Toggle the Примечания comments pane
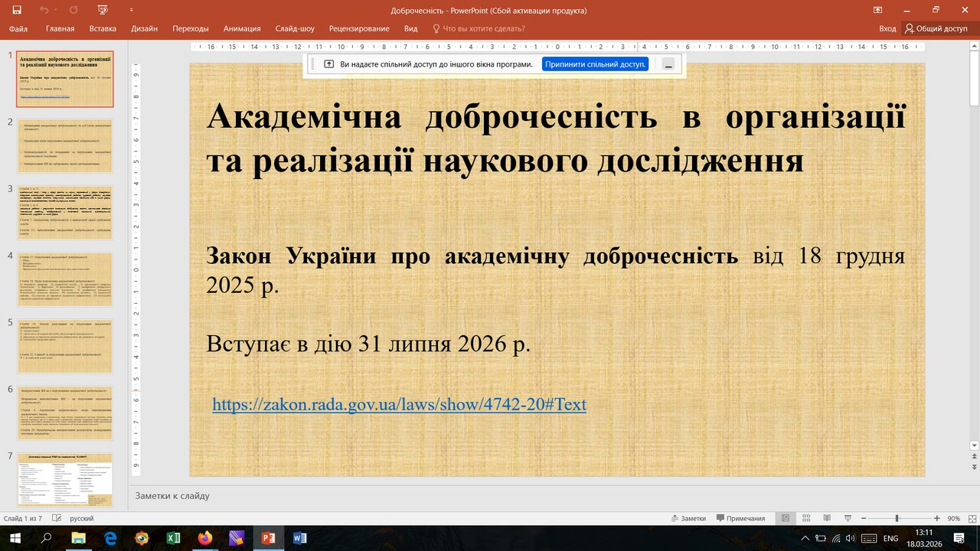The width and height of the screenshot is (980, 551). [x=740, y=518]
